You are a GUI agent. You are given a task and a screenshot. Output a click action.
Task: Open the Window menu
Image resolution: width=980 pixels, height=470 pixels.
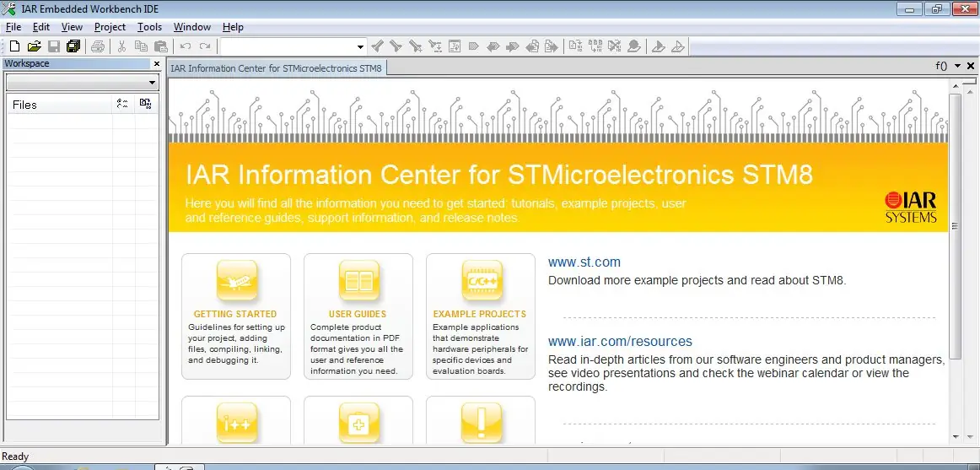[x=192, y=27]
